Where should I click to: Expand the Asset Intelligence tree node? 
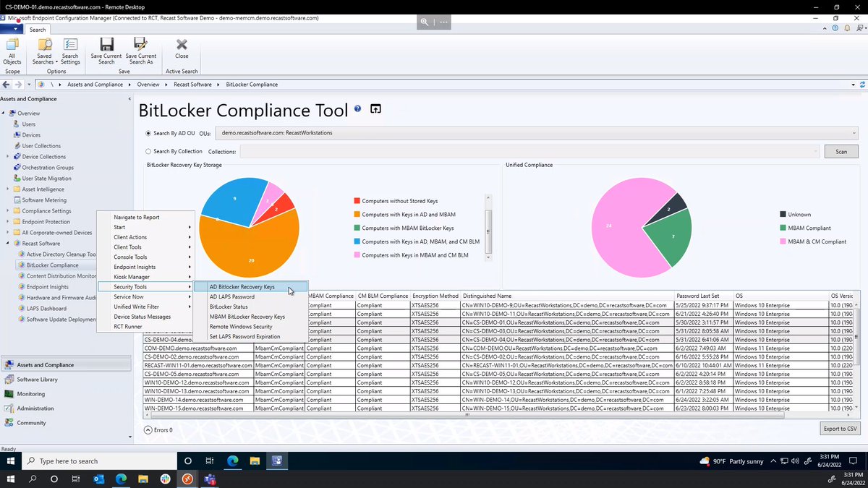[x=9, y=189]
